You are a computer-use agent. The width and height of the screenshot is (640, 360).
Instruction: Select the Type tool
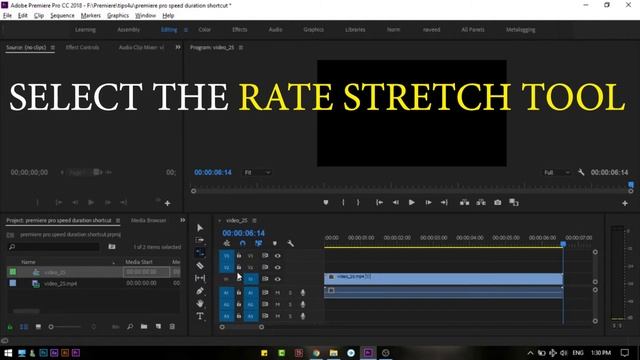pos(200,316)
